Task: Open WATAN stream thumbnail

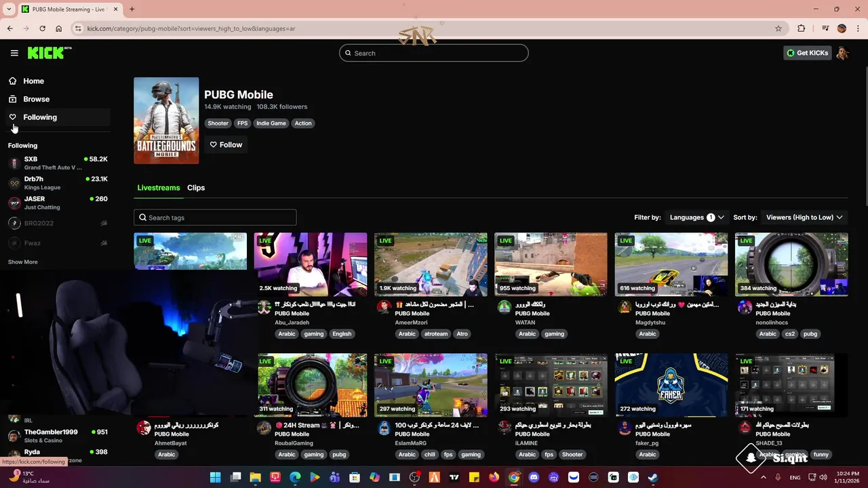Action: coord(551,264)
